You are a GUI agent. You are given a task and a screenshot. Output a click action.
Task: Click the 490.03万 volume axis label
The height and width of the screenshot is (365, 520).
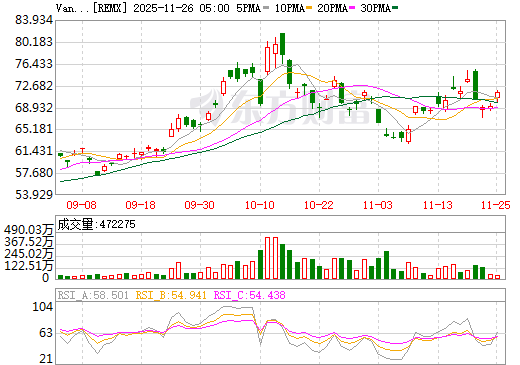29,230
